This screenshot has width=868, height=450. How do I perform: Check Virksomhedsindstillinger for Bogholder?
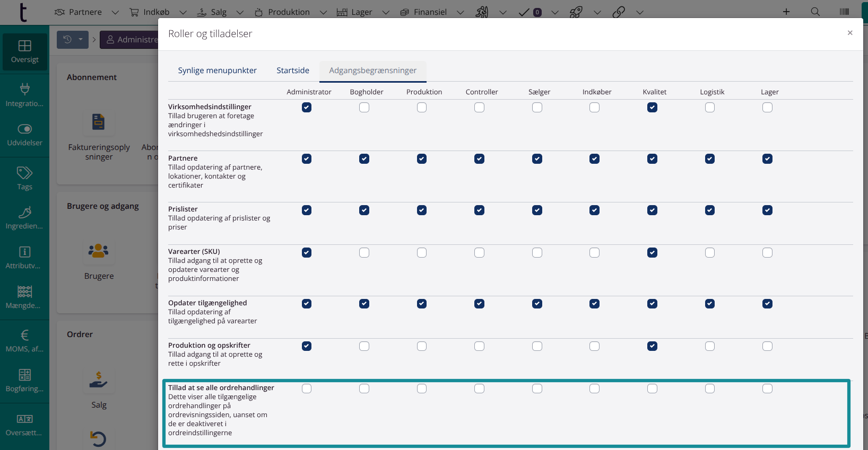(364, 108)
